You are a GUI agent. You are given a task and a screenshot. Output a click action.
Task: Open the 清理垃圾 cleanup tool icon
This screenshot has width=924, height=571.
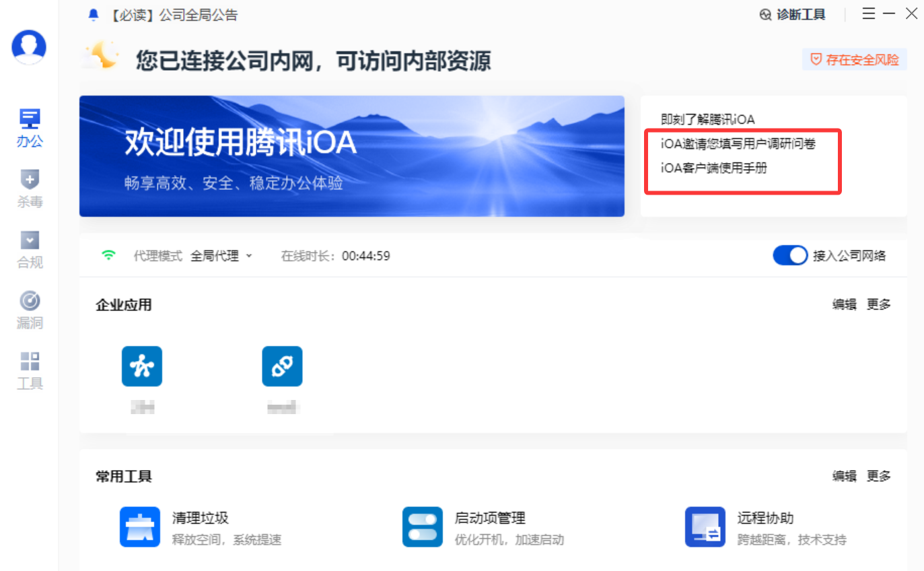[x=140, y=527]
